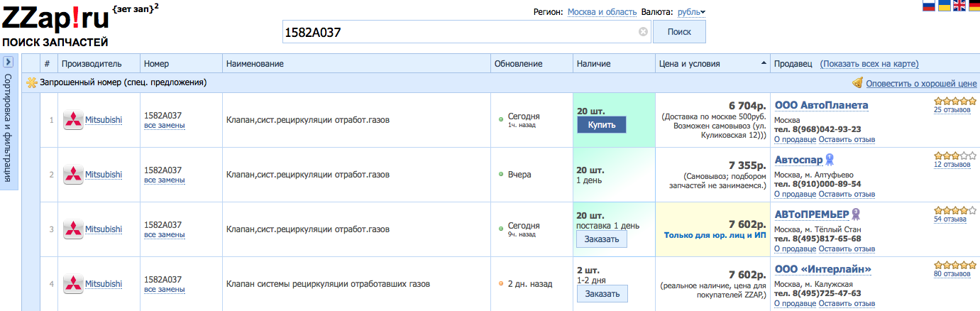Image resolution: width=980 pixels, height=311 pixels.
Task: Clear the search field with the X icon
Action: tap(643, 32)
